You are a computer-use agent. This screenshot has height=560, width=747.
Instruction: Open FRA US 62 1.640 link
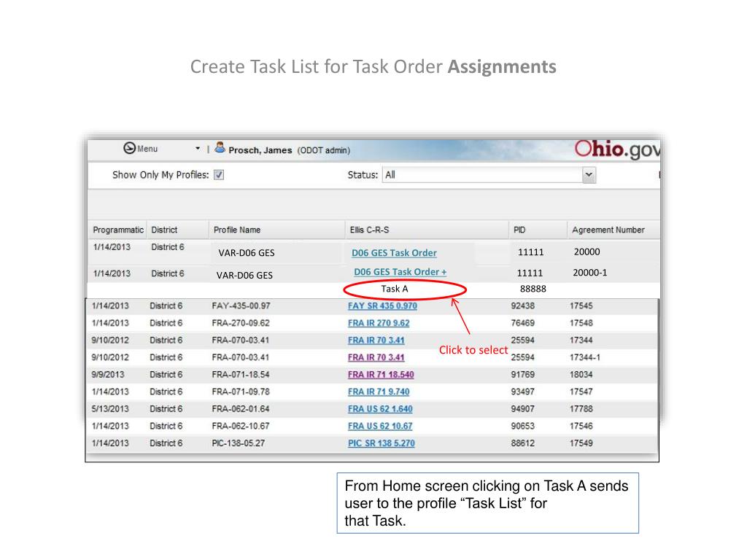tap(380, 408)
